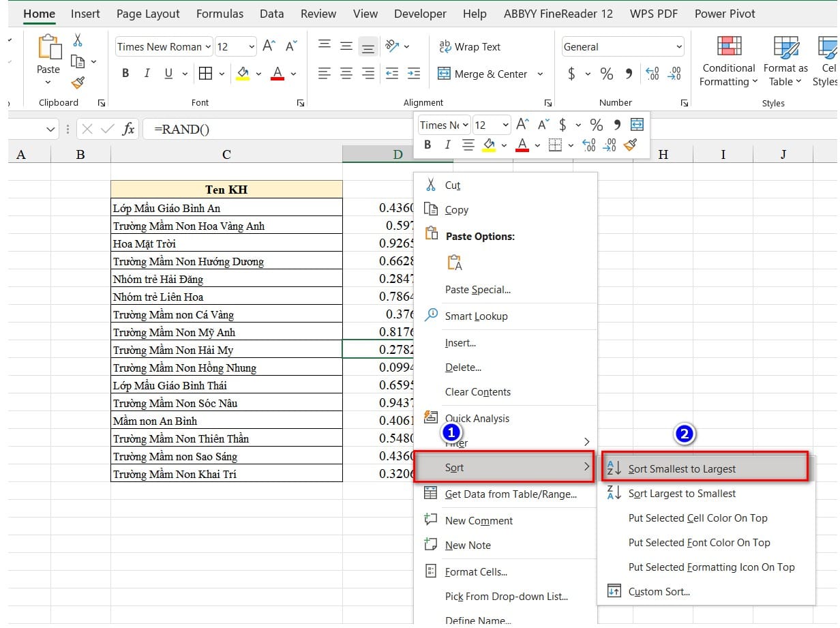840x628 pixels.
Task: Toggle Bold formatting in ribbon
Action: [x=125, y=74]
